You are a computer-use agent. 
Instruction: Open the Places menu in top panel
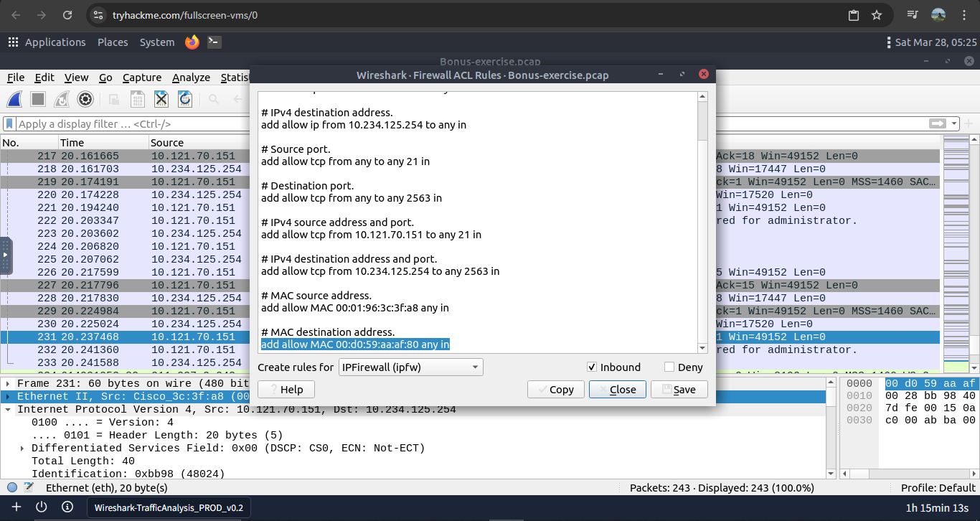tap(113, 42)
